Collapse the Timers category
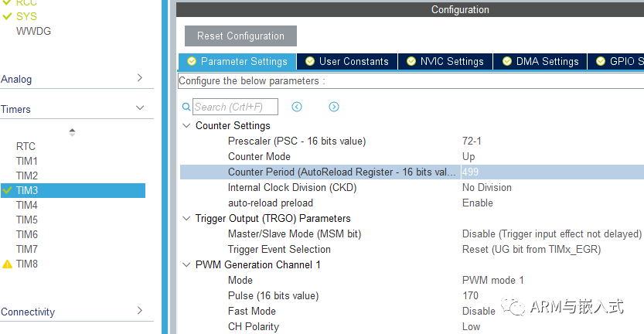The width and height of the screenshot is (644, 334). click(140, 109)
